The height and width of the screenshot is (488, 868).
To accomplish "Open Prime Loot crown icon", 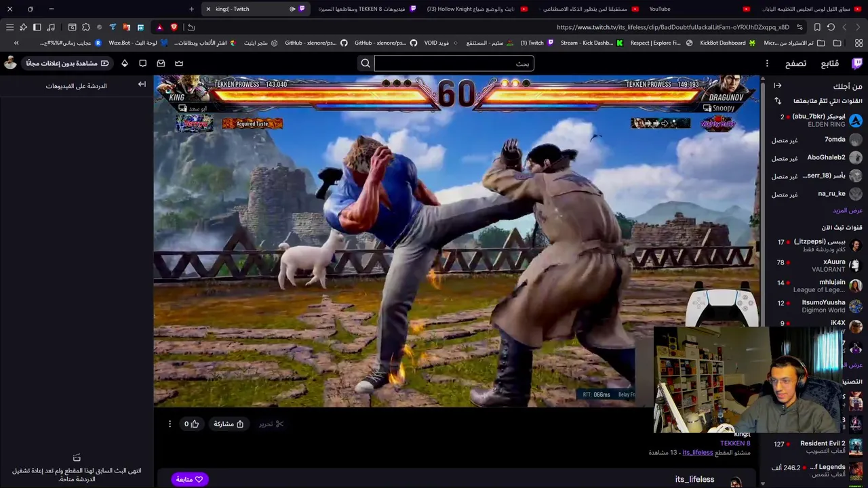I will click(179, 63).
